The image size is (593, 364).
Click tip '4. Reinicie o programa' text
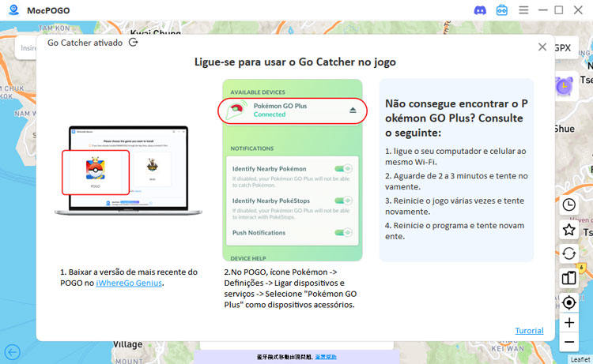pos(454,231)
